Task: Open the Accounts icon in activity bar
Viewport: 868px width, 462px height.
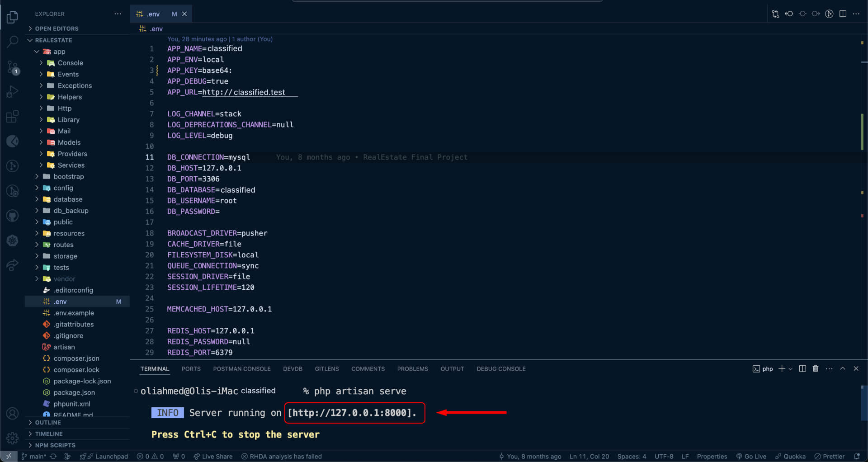Action: pyautogui.click(x=13, y=413)
